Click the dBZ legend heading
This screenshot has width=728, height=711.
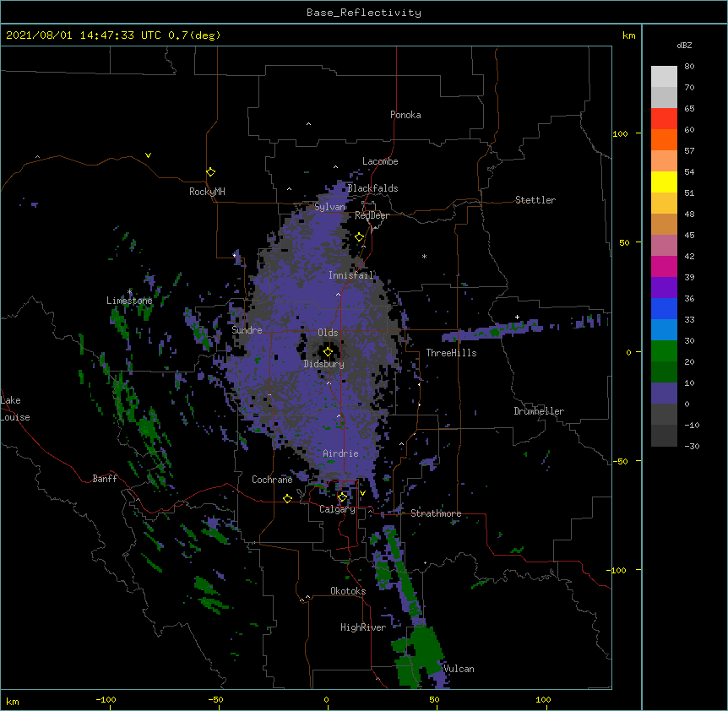coord(684,45)
